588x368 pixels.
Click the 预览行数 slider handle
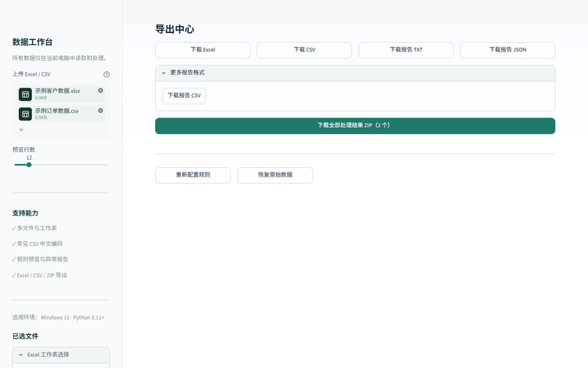pos(29,165)
